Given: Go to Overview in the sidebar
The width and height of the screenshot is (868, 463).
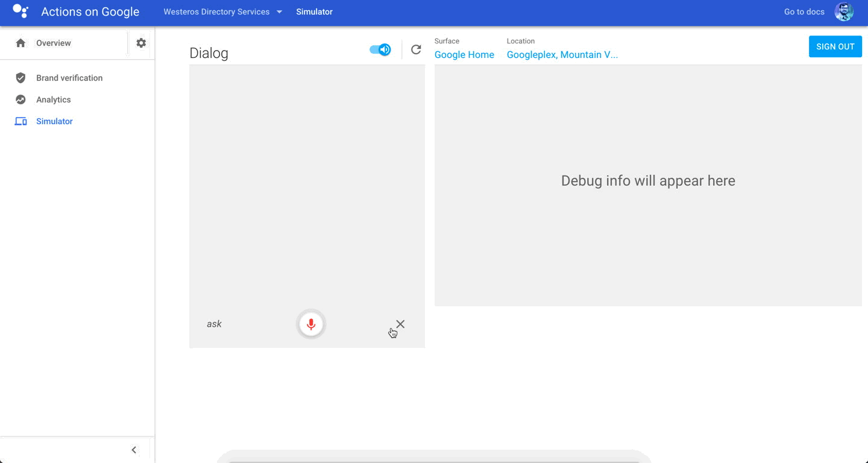Looking at the screenshot, I should tap(54, 43).
